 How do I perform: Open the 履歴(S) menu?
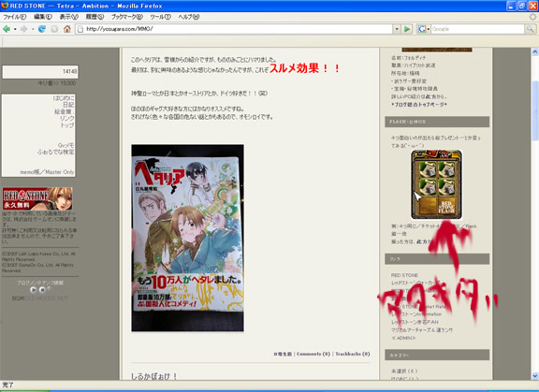95,17
